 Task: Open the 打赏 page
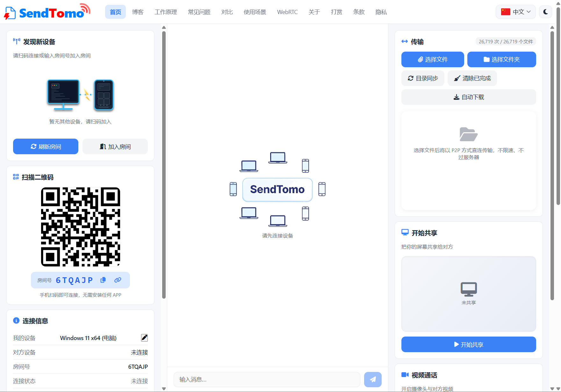(336, 12)
